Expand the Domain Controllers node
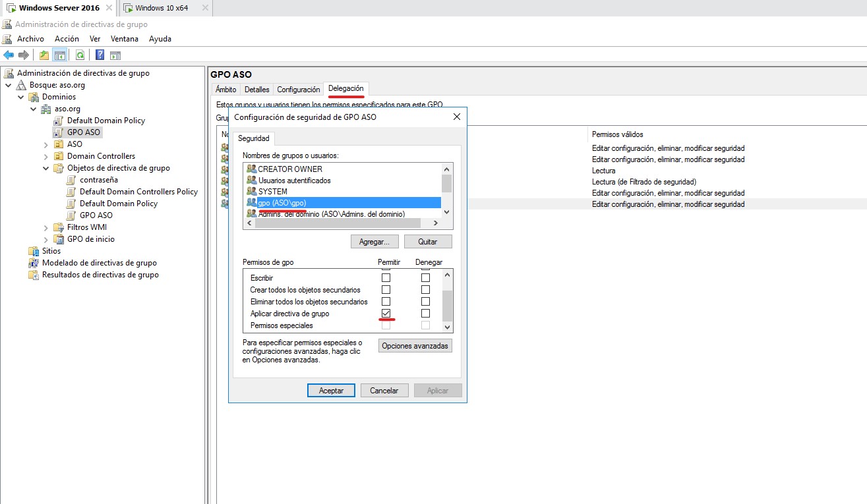This screenshot has height=504, width=867. tap(46, 156)
